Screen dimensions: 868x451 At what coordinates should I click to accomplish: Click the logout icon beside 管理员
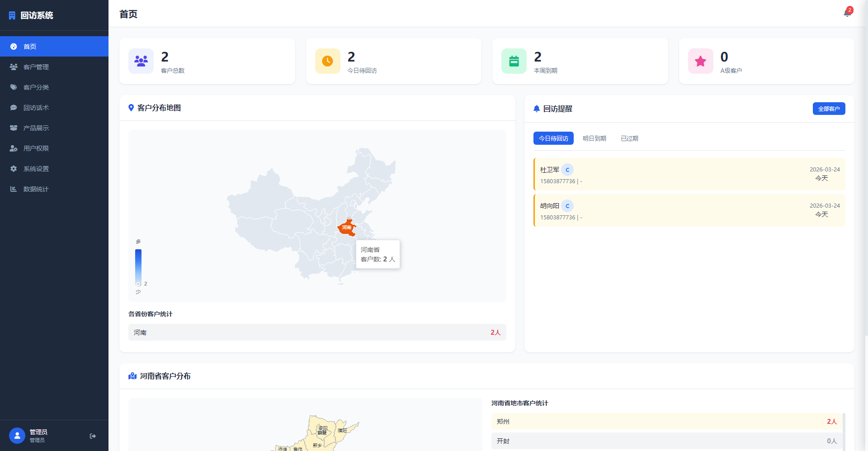[x=93, y=436]
